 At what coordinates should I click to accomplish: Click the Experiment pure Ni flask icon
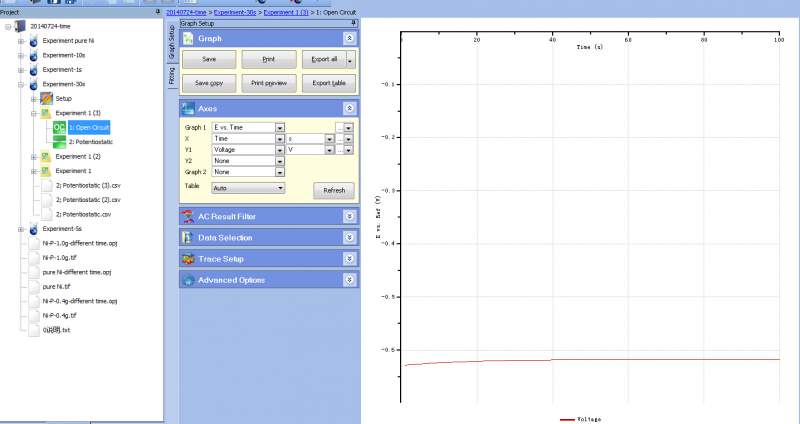34,41
